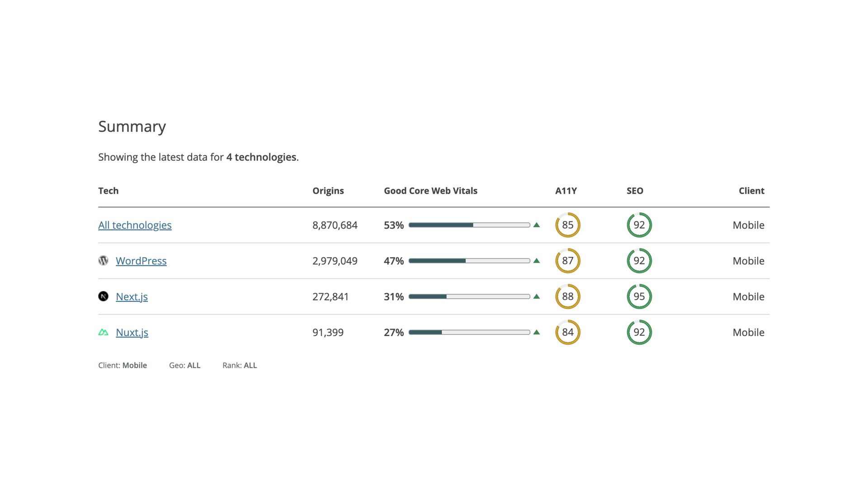Click the Next.js SEO score 95 gauge
This screenshot has height=488, width=868.
pyautogui.click(x=639, y=296)
